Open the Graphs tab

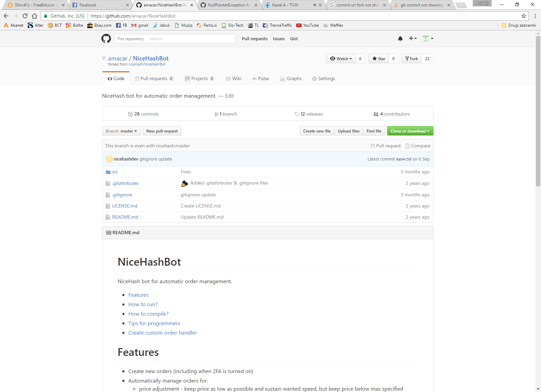pos(290,78)
